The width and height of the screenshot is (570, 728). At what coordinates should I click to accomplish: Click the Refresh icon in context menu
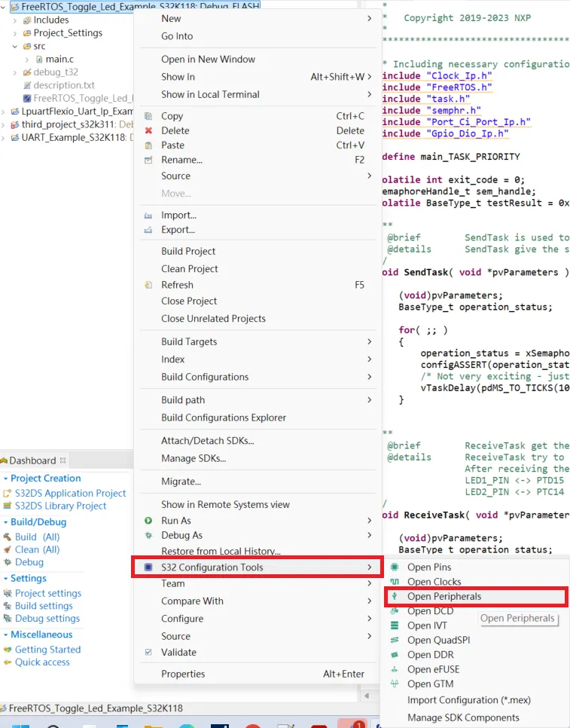tap(148, 285)
